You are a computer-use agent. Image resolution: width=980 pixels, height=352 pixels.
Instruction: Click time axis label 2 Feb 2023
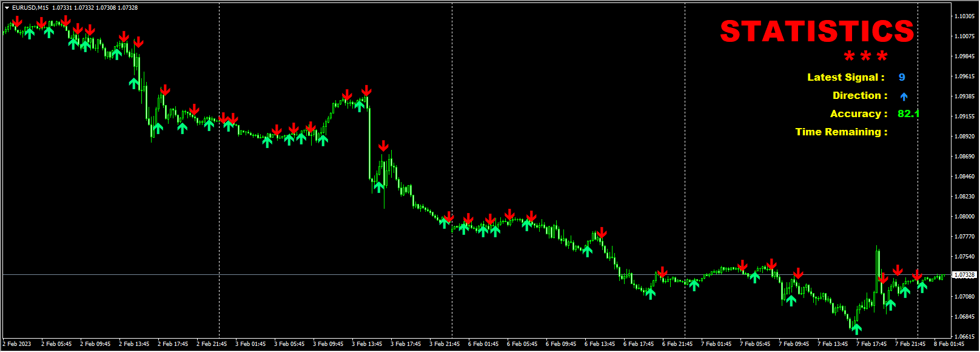point(17,344)
